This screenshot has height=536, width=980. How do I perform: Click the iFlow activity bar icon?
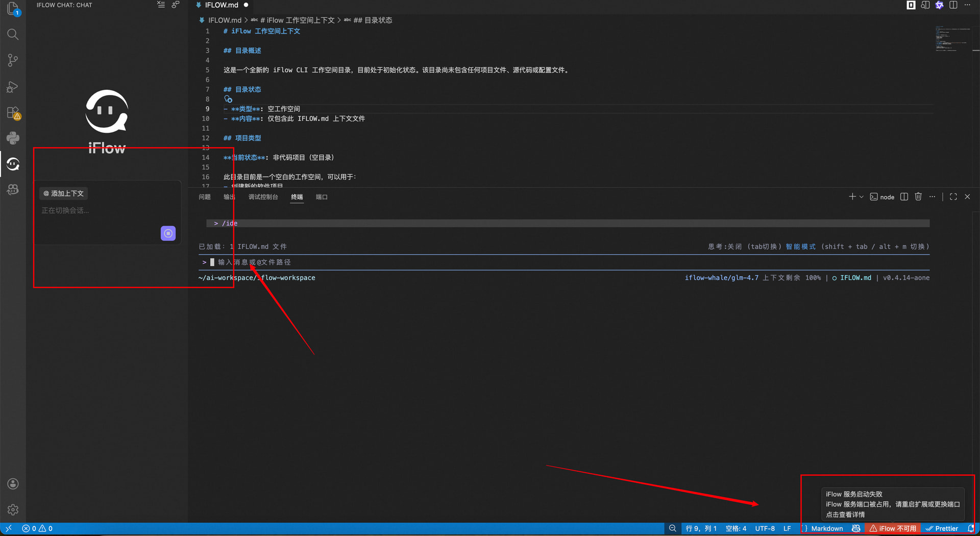(x=13, y=164)
